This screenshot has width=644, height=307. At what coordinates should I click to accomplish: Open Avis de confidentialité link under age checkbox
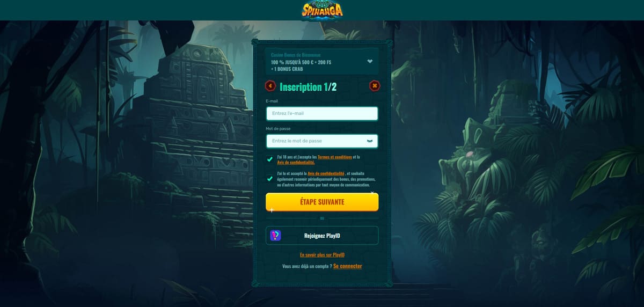[x=296, y=162]
